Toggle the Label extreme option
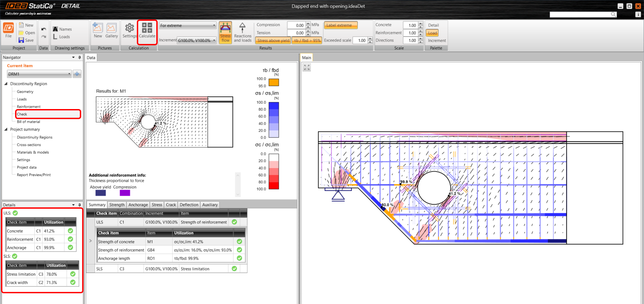The height and width of the screenshot is (304, 644). (x=340, y=25)
